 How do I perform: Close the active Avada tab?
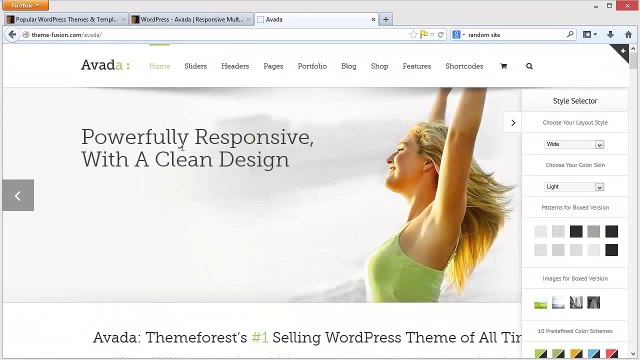tap(373, 19)
